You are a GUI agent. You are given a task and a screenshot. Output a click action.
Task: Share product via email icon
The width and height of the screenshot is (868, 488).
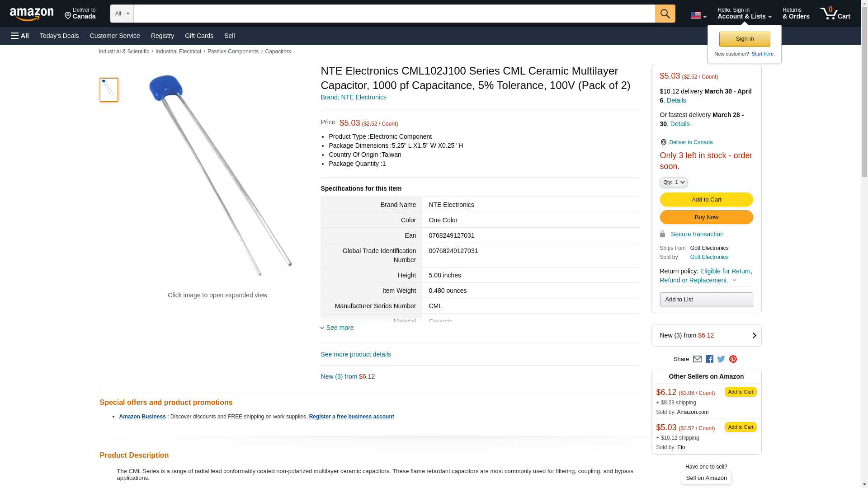697,359
